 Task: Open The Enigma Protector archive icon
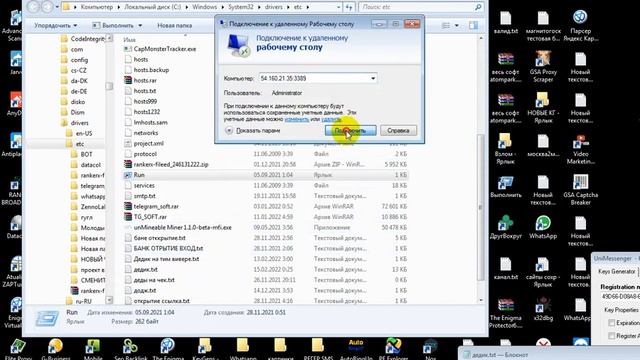[506, 313]
